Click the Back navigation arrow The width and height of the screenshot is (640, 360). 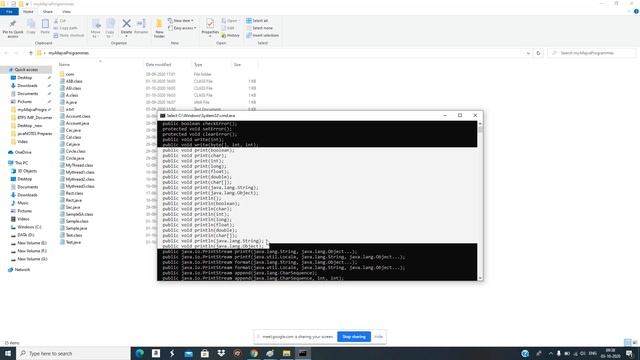[x=6, y=53]
